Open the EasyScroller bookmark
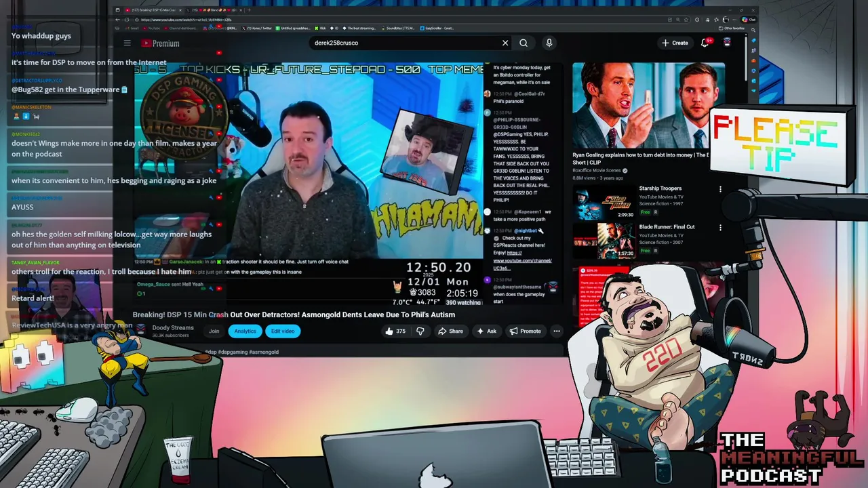 437,28
